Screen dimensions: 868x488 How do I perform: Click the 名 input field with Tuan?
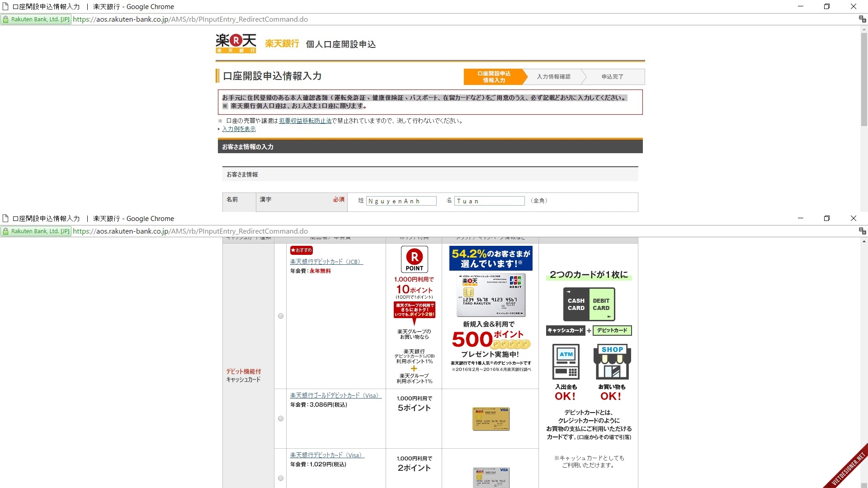pos(490,201)
